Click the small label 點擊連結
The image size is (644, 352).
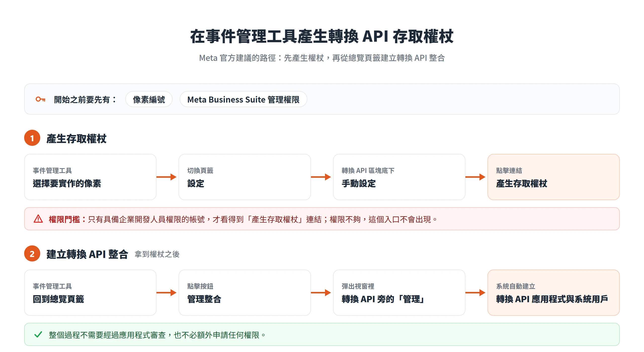509,170
